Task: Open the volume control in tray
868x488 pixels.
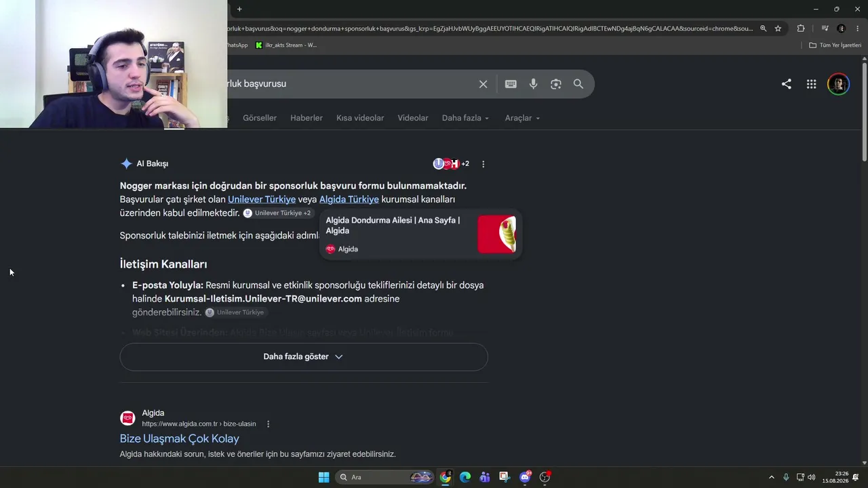Action: coord(812,477)
